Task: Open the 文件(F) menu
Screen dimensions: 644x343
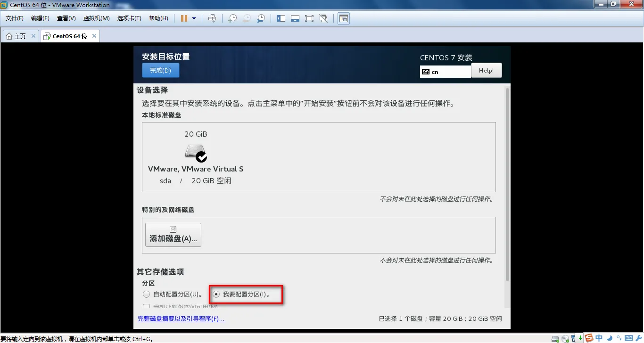Action: [14, 18]
